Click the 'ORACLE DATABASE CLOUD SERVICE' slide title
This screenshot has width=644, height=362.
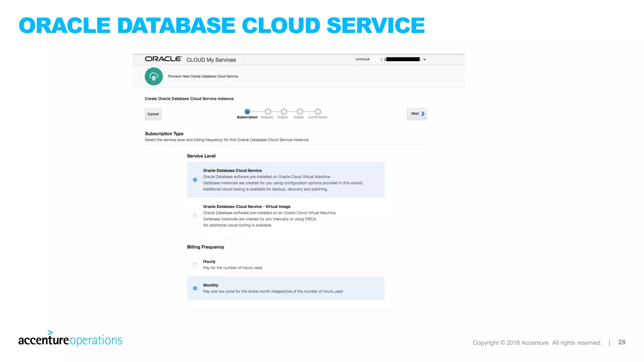click(222, 25)
